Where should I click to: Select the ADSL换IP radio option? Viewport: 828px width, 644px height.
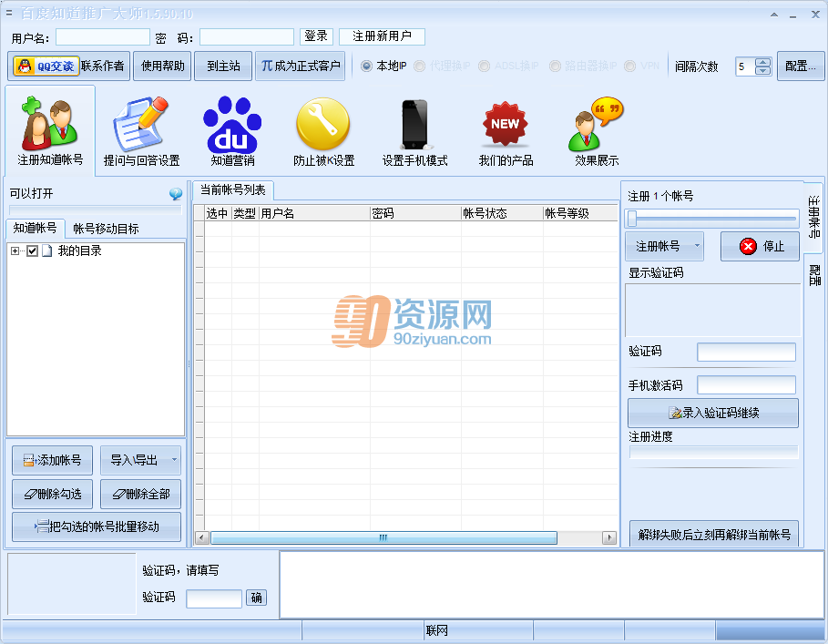484,66
